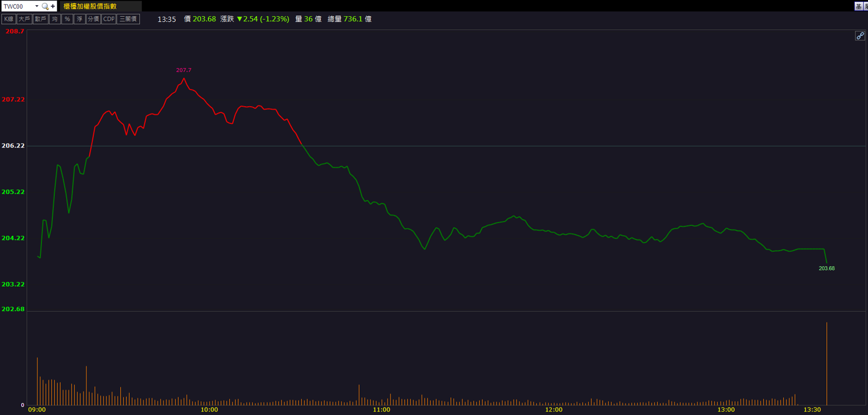Screen dimensions: 868x415
Task: Click the 207.7 peak price marker
Action: click(184, 70)
